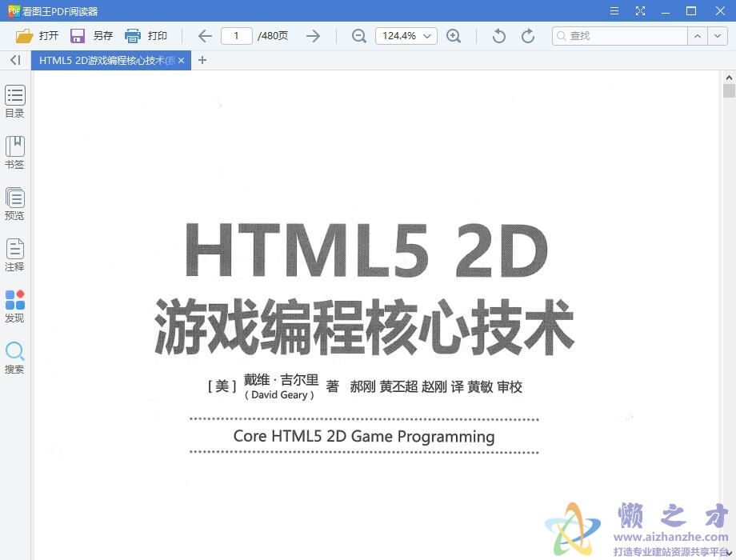Open a new PDF file (打开)
Image resolution: width=736 pixels, height=560 pixels.
(x=36, y=36)
